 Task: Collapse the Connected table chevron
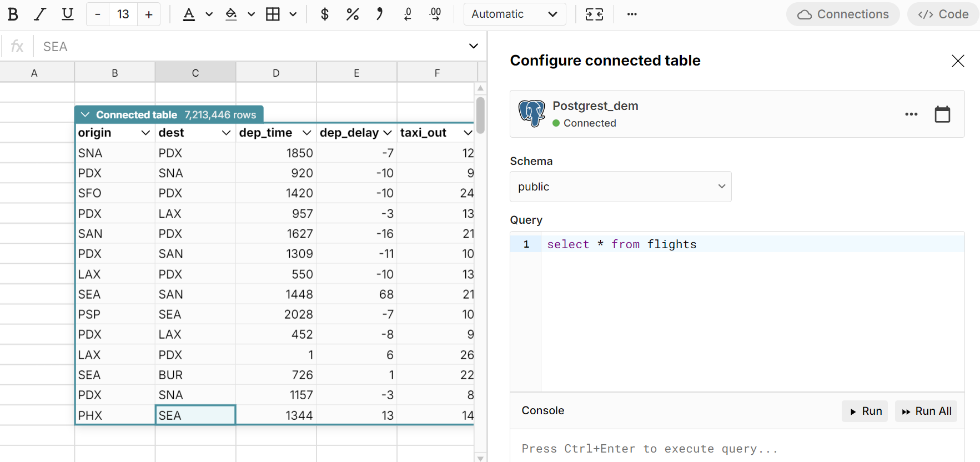(85, 115)
